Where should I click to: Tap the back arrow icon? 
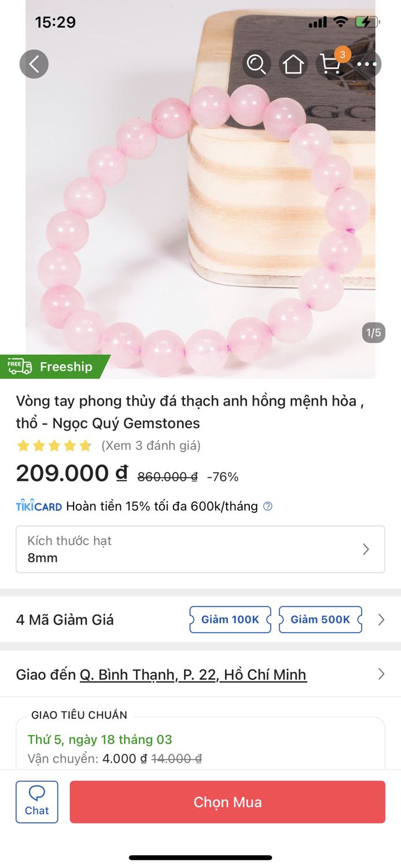pos(34,64)
